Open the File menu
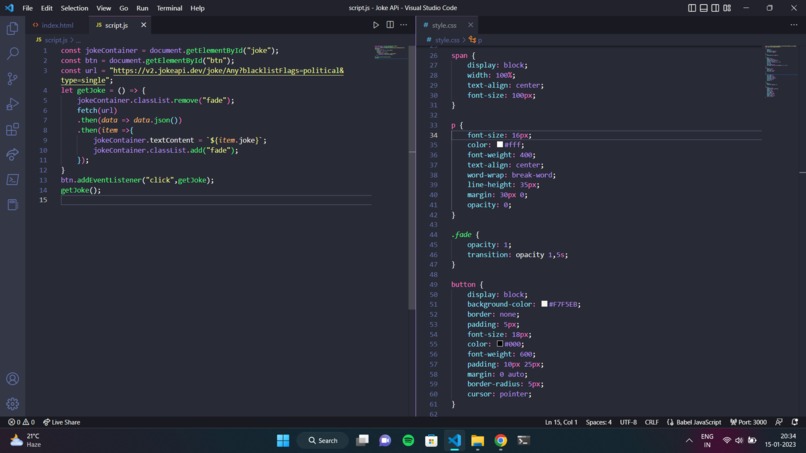806x453 pixels. point(28,8)
